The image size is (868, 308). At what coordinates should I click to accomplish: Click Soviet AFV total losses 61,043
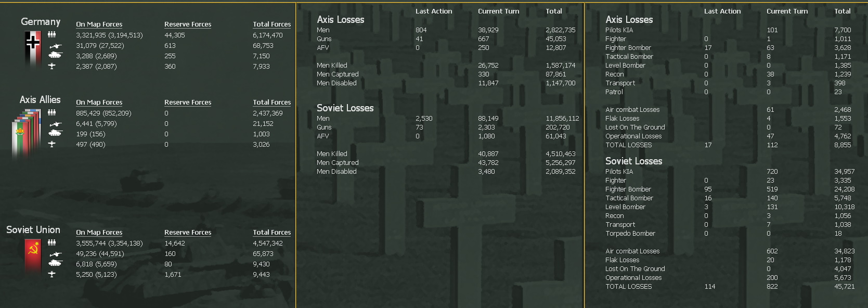(x=556, y=136)
